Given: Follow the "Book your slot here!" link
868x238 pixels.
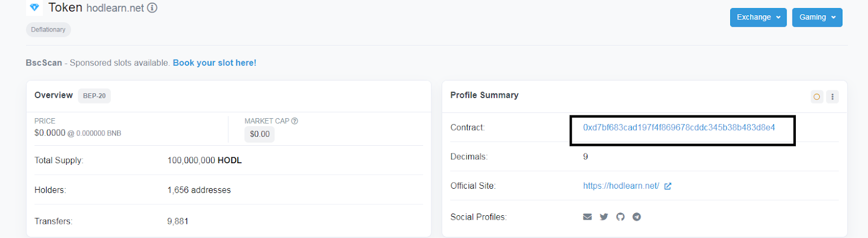Looking at the screenshot, I should [x=214, y=63].
